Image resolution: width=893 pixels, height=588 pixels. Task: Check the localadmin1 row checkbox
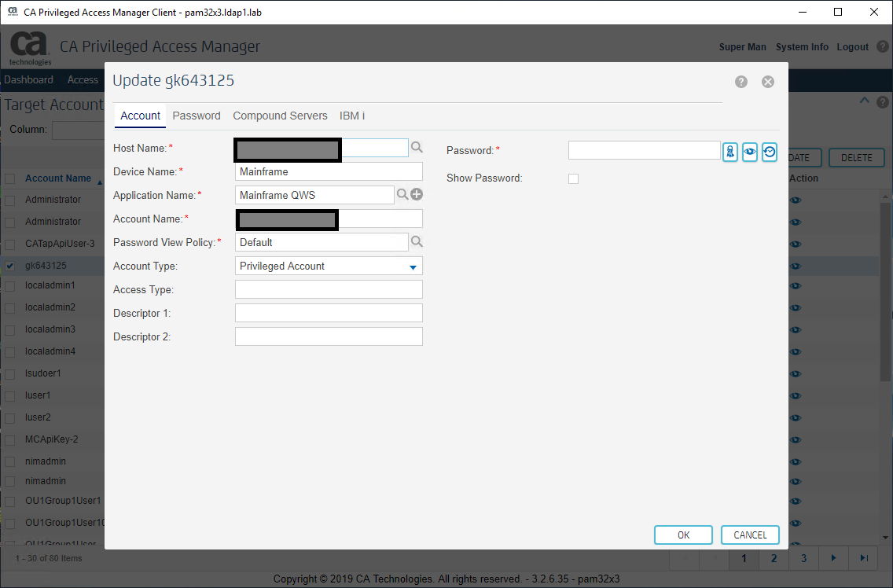(10, 285)
